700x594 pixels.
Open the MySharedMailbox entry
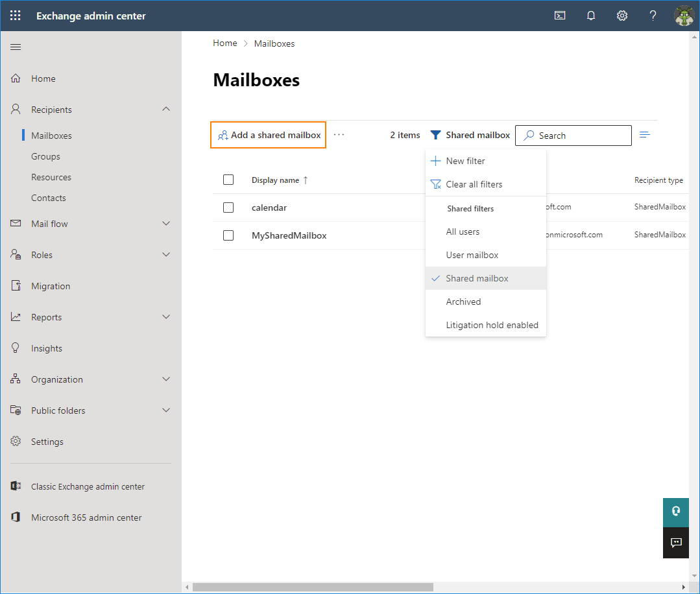point(289,235)
